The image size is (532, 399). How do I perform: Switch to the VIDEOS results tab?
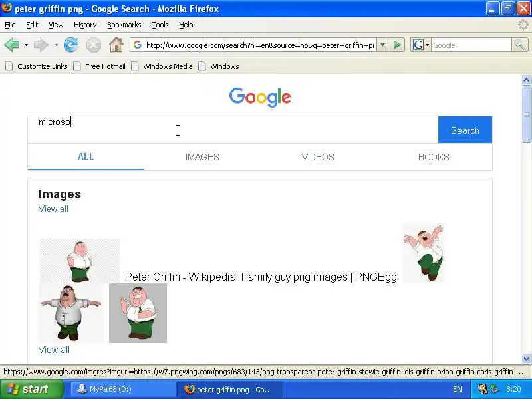pyautogui.click(x=318, y=157)
